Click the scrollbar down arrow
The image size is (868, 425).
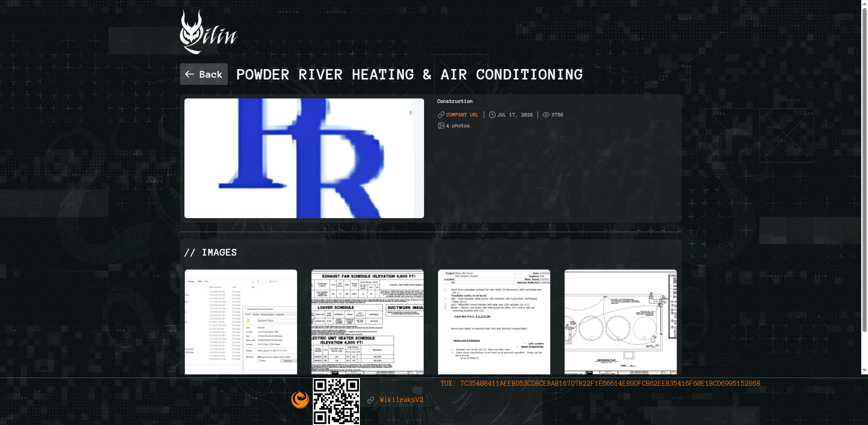click(864, 370)
